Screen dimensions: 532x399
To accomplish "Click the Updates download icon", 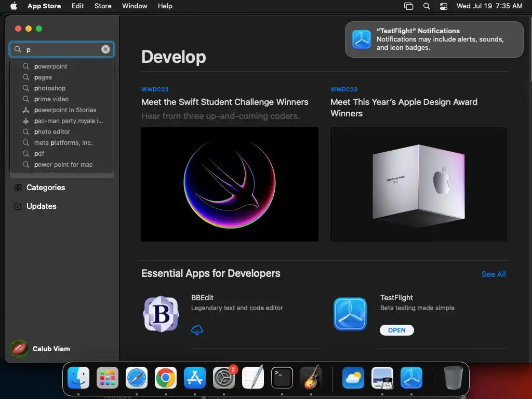I will point(18,206).
